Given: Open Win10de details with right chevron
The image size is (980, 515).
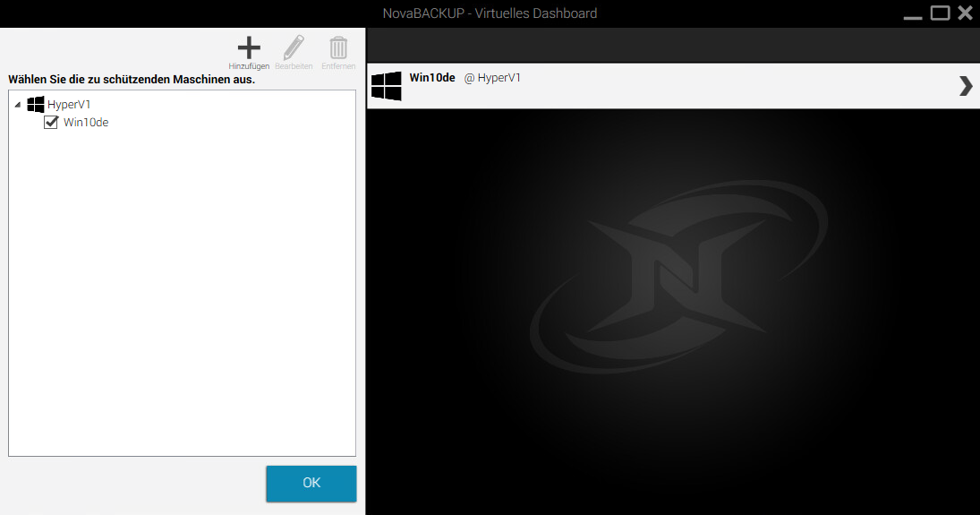Looking at the screenshot, I should 966,86.
